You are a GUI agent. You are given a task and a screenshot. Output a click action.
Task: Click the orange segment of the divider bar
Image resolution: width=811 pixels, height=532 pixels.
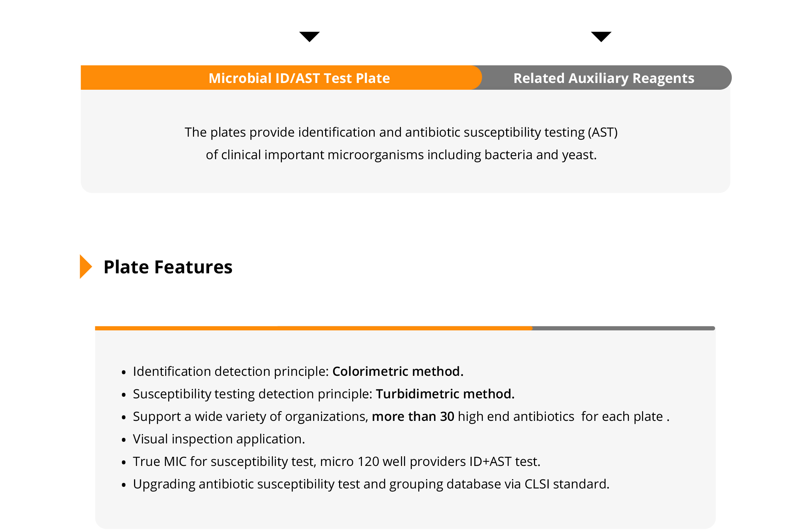coord(313,328)
